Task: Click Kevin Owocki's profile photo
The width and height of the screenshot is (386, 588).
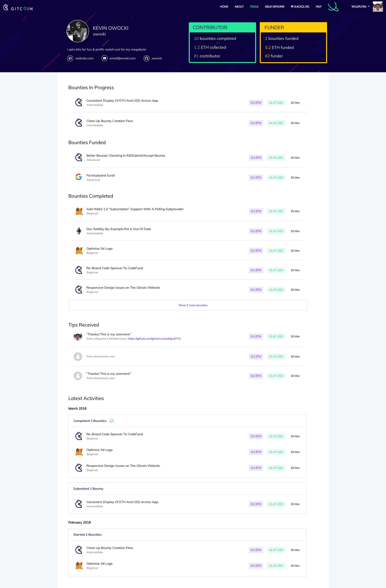Action: tap(77, 31)
